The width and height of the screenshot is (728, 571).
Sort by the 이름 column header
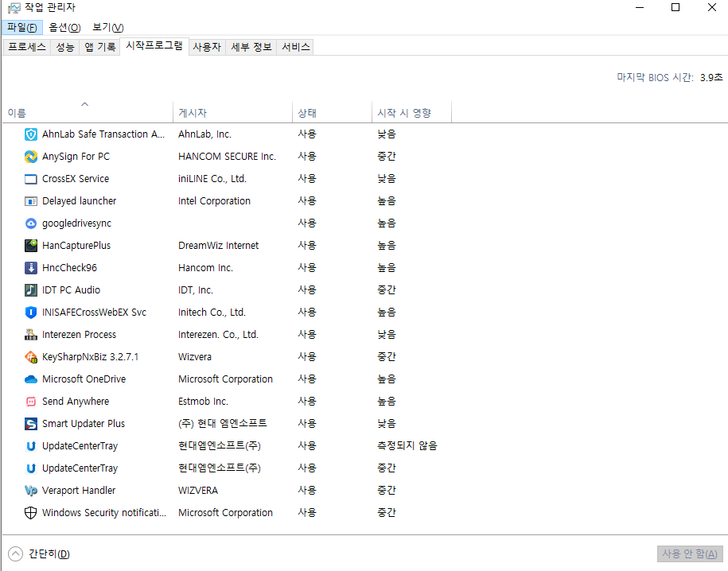point(88,112)
